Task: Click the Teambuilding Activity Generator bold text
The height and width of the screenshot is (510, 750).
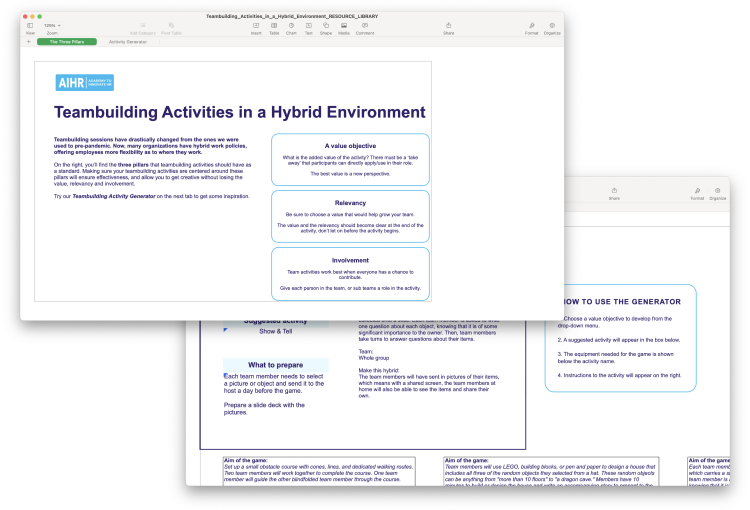Action: pos(114,196)
